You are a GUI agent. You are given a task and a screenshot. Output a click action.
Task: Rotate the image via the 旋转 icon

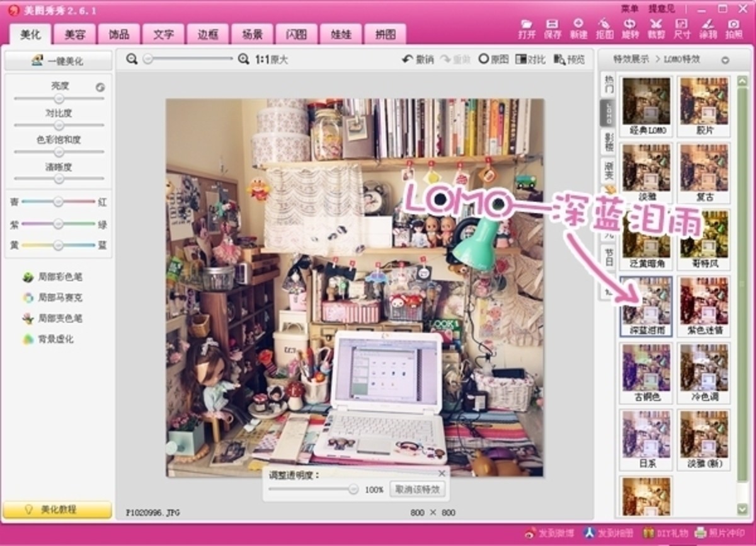pos(629,26)
